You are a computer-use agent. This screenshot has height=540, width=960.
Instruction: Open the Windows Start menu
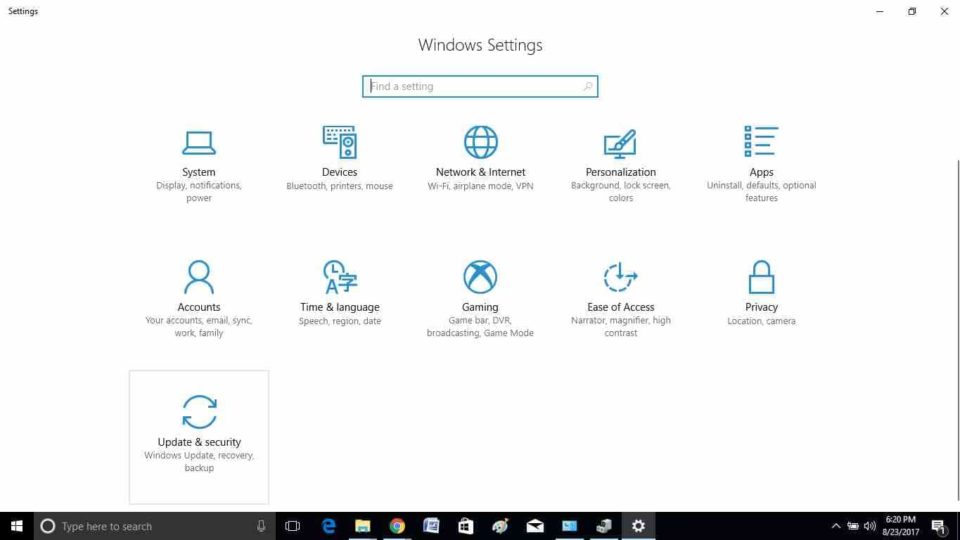16,526
